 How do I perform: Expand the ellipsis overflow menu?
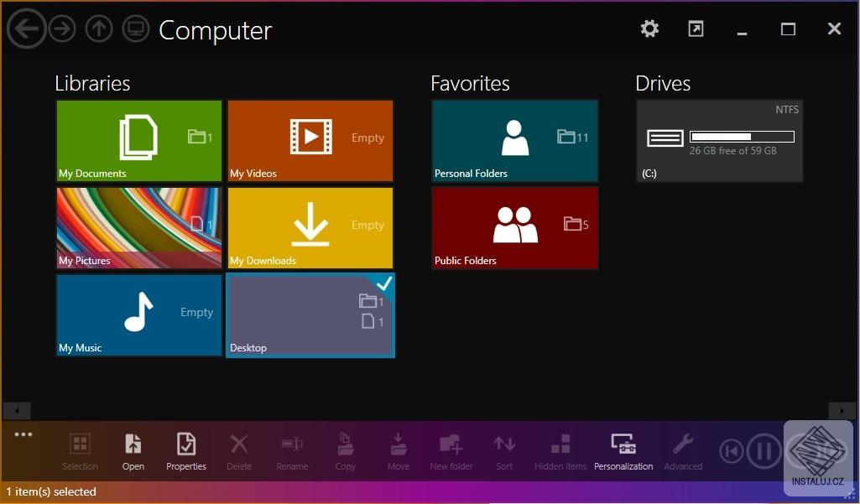click(x=23, y=434)
